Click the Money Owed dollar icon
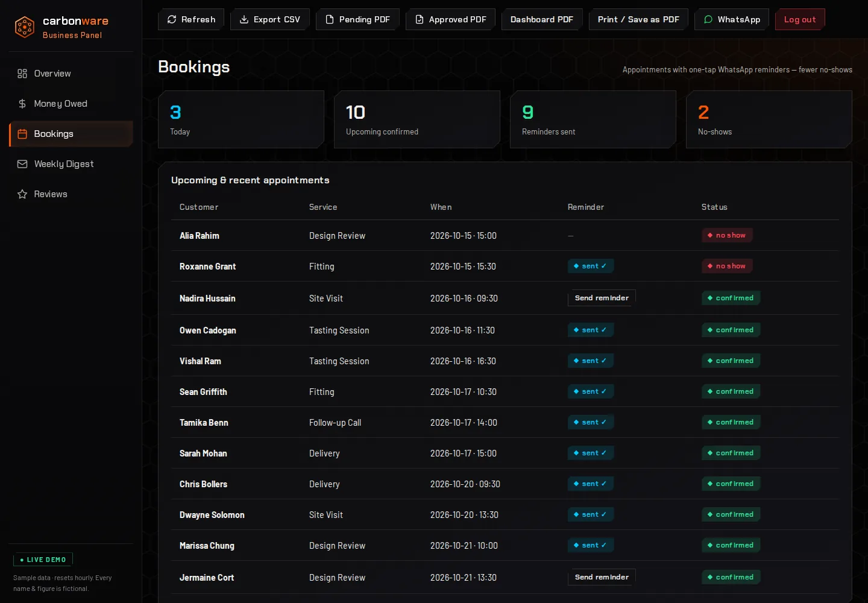Screen dimensions: 868x603 tap(22, 104)
